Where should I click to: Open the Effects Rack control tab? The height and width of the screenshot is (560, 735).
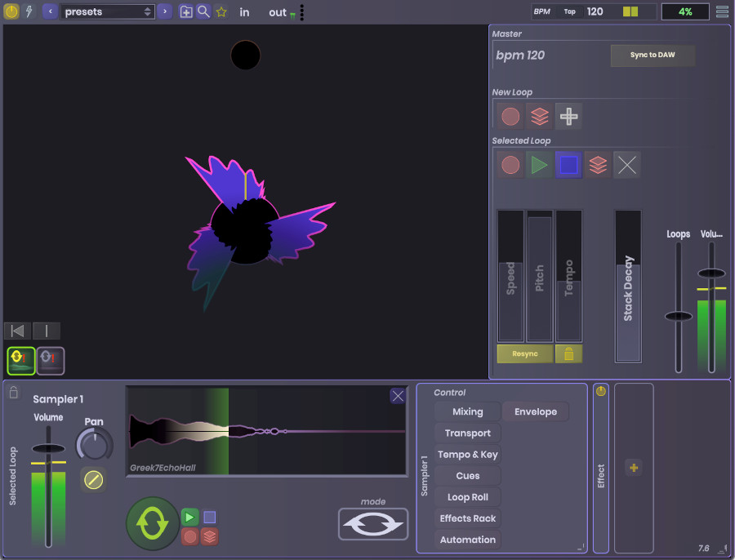pos(467,518)
